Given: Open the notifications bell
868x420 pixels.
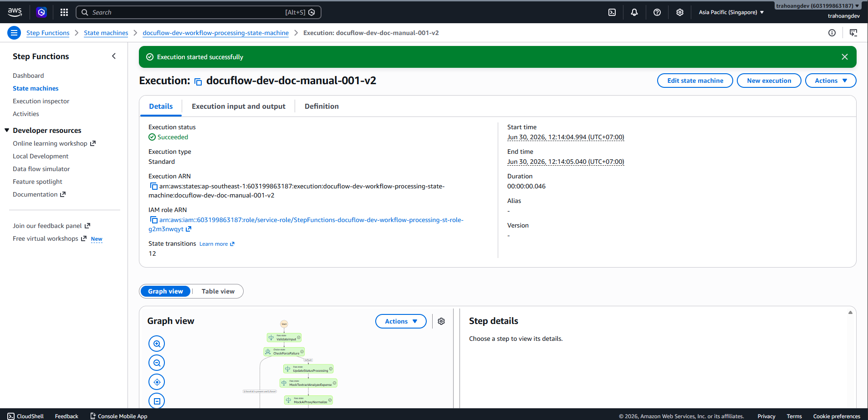Looking at the screenshot, I should click(634, 12).
